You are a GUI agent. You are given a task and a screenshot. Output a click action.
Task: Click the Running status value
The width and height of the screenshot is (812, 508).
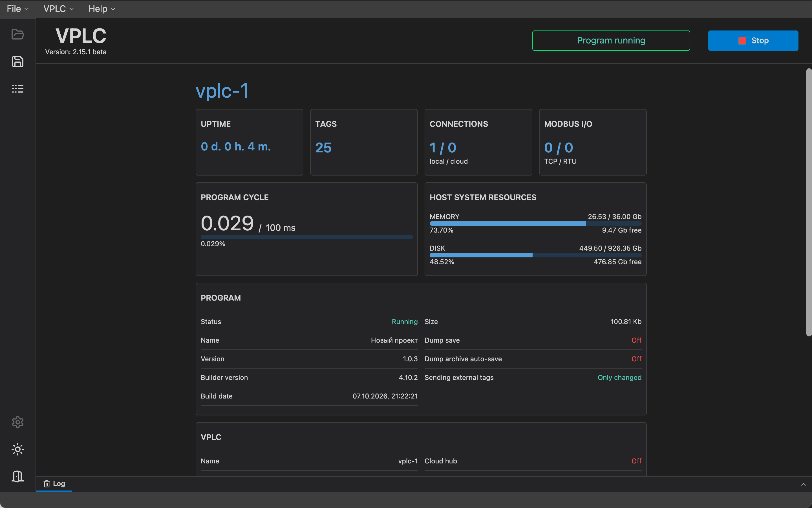pos(405,321)
